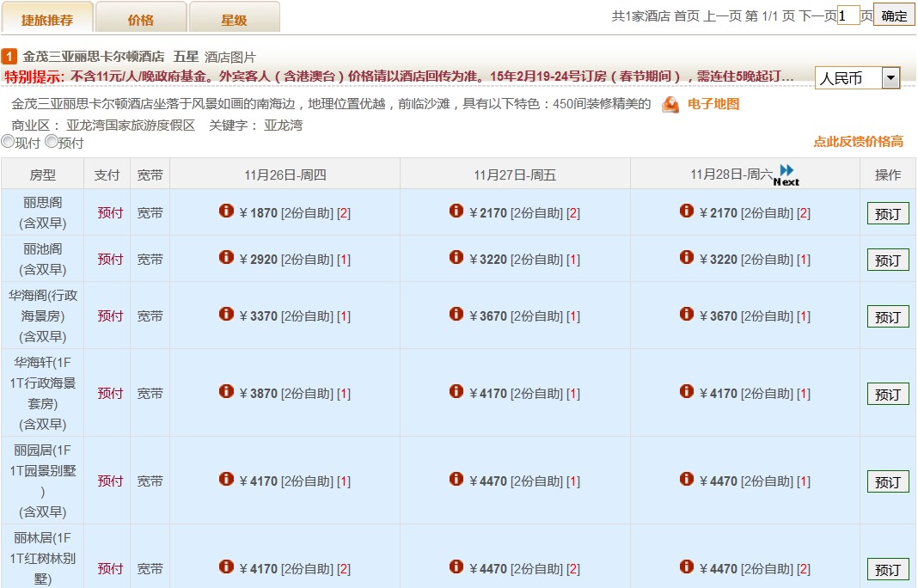
Task: Select the 预付 radio button
Action: tap(52, 142)
